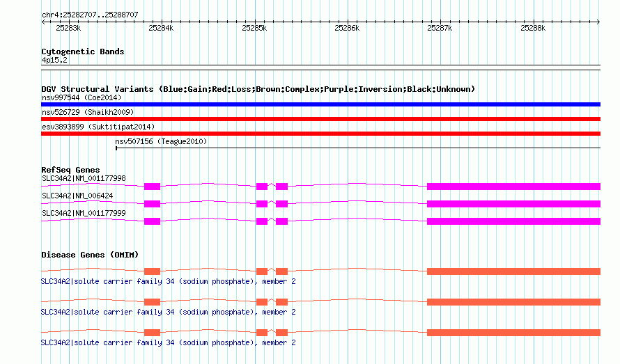Click the nsv997544 (Coe2014) label
620x364 pixels.
(x=82, y=97)
